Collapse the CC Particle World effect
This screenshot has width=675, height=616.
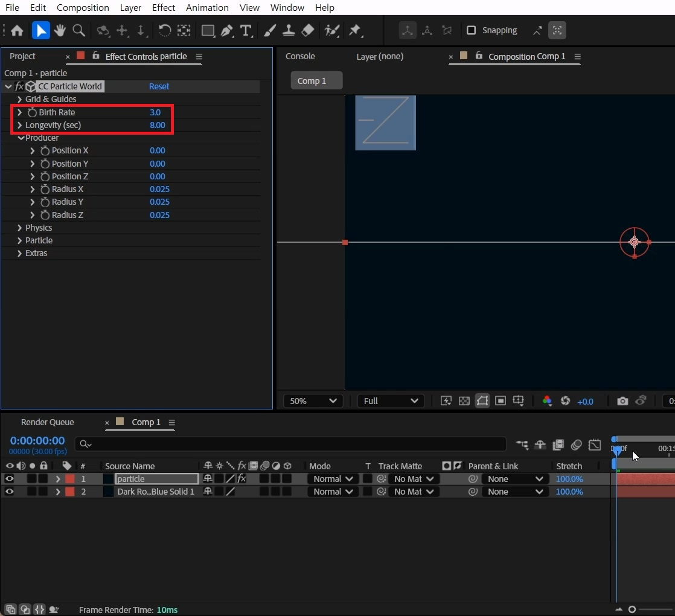[8, 86]
